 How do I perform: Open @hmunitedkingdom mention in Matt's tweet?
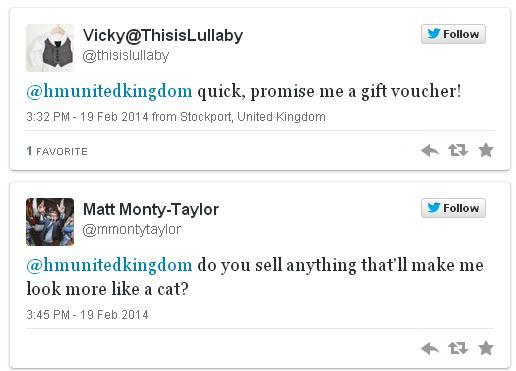[109, 265]
